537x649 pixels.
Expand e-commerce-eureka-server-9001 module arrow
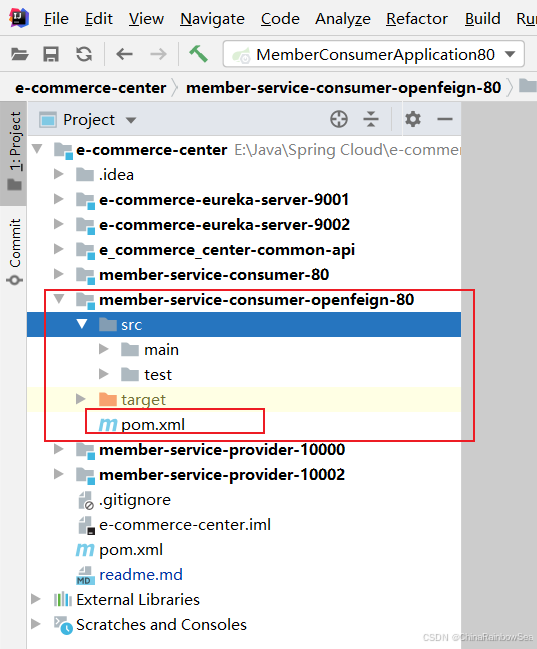(58, 199)
